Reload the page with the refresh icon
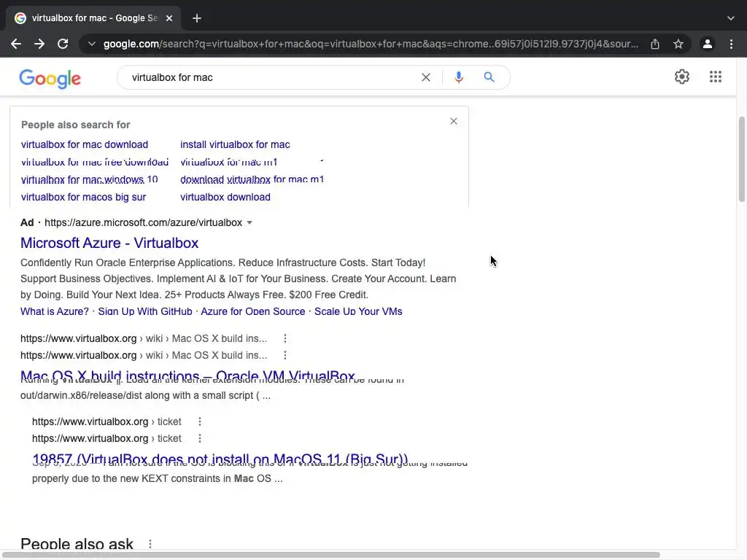This screenshot has height=560, width=747. click(63, 44)
